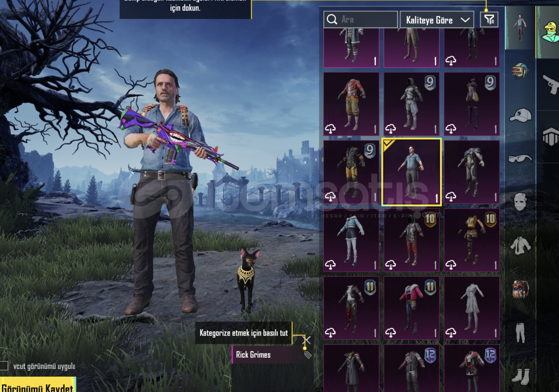The image size is (559, 392).
Task: Open the filter funnel icon
Action: (x=489, y=19)
